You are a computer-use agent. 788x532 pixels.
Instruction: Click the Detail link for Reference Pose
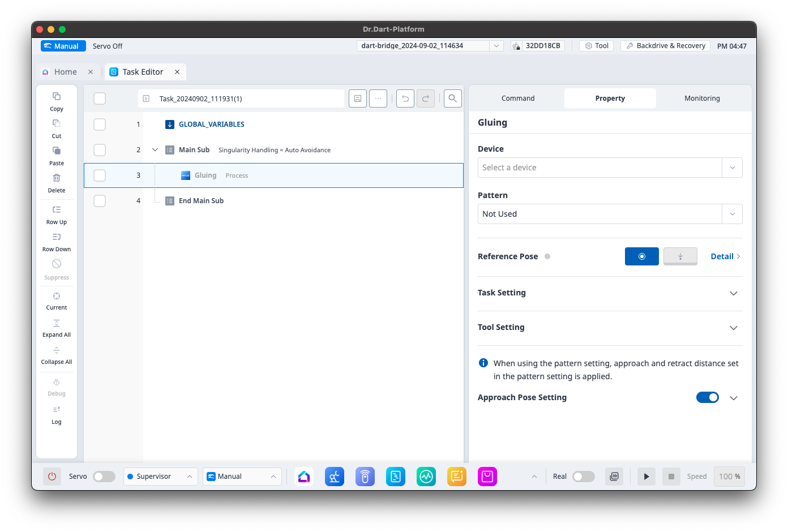tap(725, 256)
